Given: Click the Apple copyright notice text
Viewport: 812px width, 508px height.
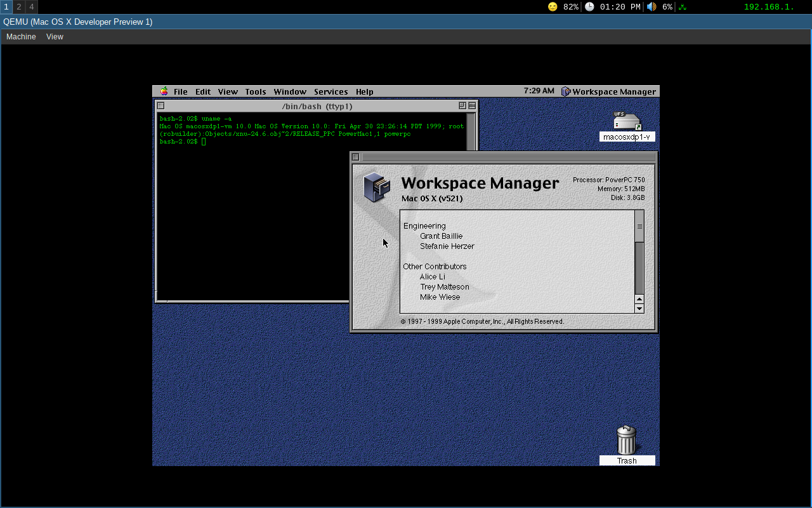Looking at the screenshot, I should point(482,322).
